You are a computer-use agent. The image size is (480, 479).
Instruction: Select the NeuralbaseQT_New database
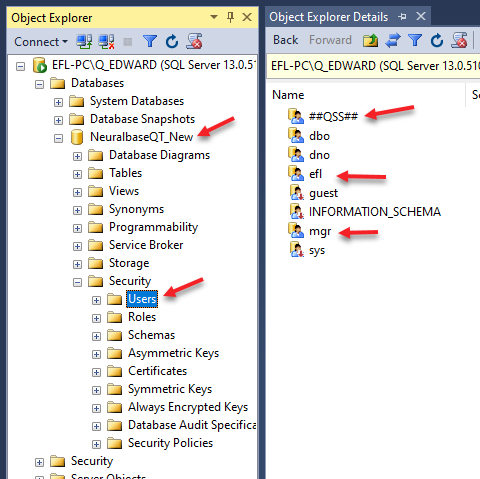tap(141, 137)
